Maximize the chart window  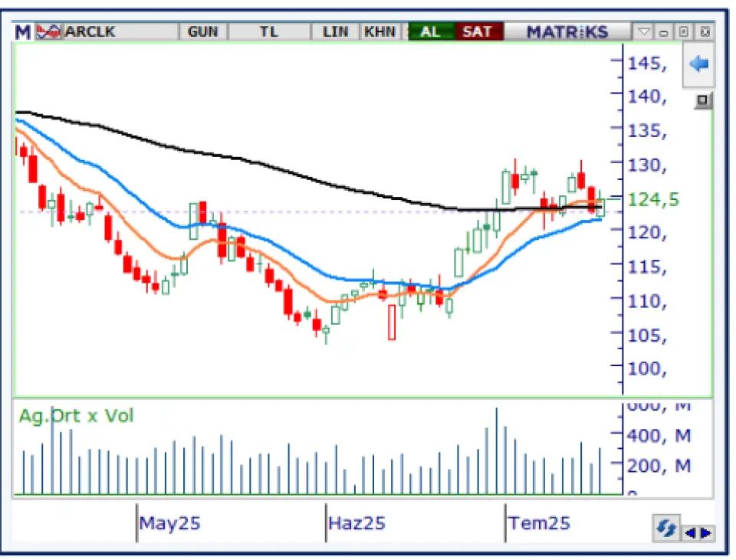tap(683, 32)
